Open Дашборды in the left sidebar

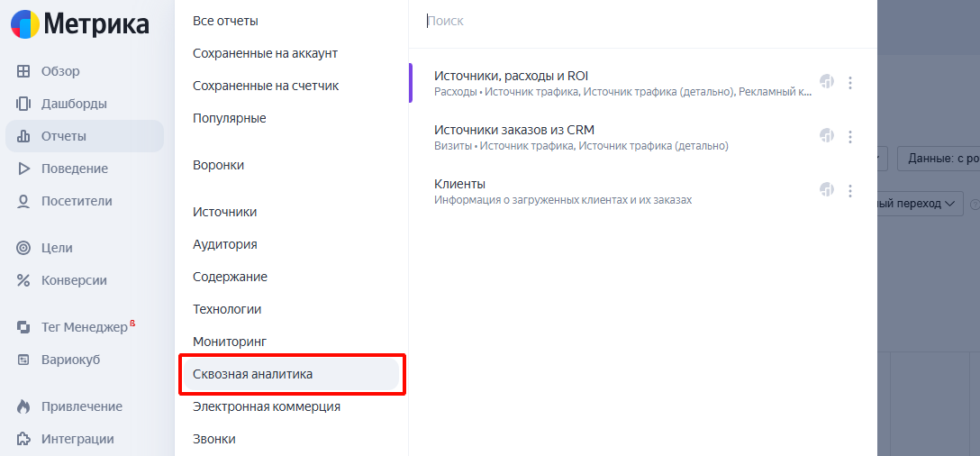point(74,104)
